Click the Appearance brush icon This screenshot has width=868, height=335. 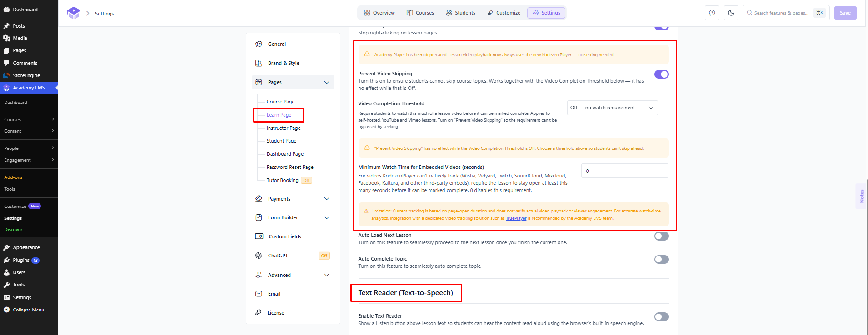point(7,247)
